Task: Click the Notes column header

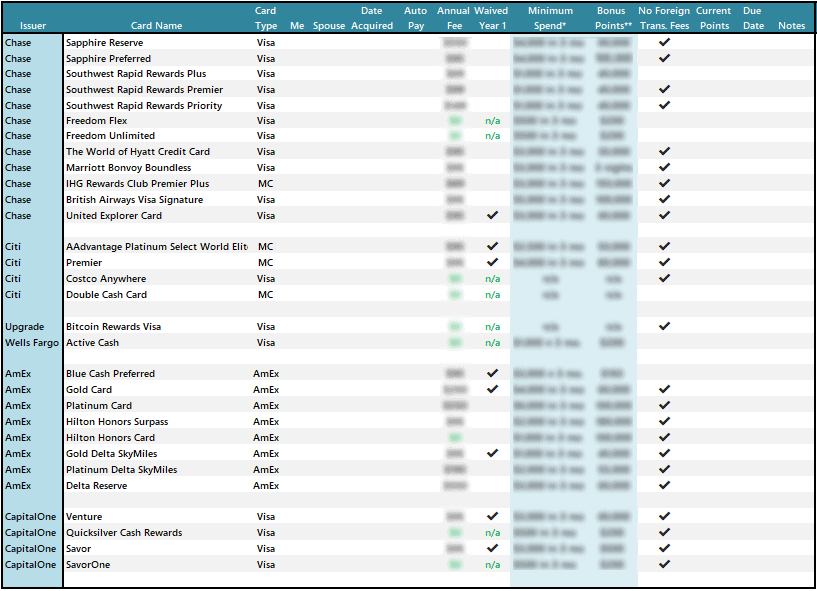Action: tap(791, 27)
